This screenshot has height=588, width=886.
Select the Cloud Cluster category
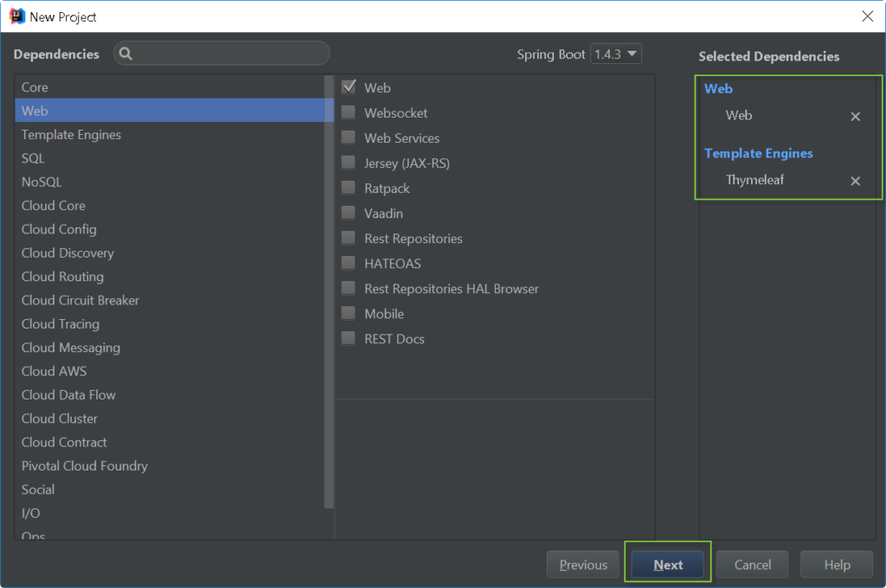click(170, 419)
